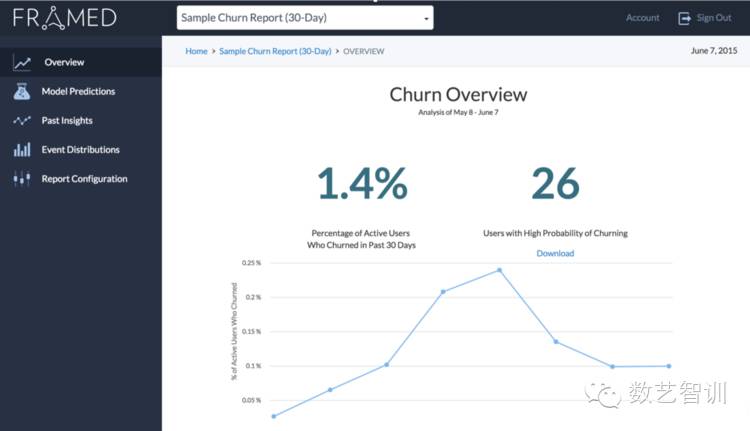This screenshot has width=750, height=431.
Task: Click the last data point on chart
Action: pos(669,366)
